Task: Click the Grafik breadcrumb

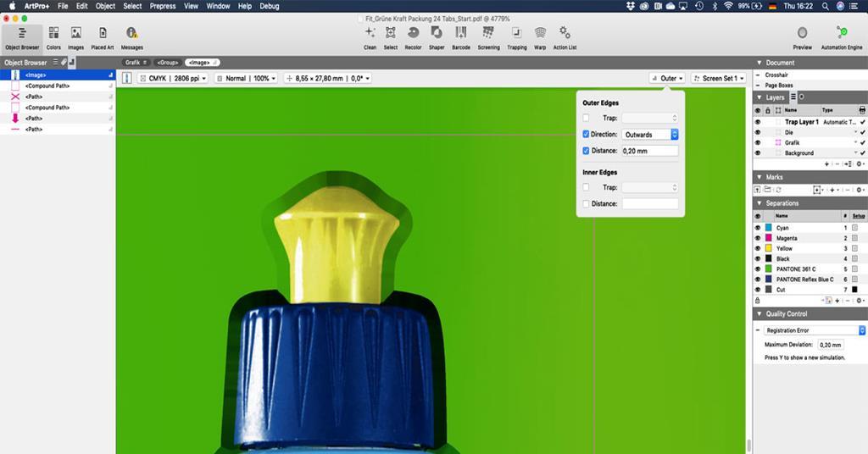Action: click(136, 63)
